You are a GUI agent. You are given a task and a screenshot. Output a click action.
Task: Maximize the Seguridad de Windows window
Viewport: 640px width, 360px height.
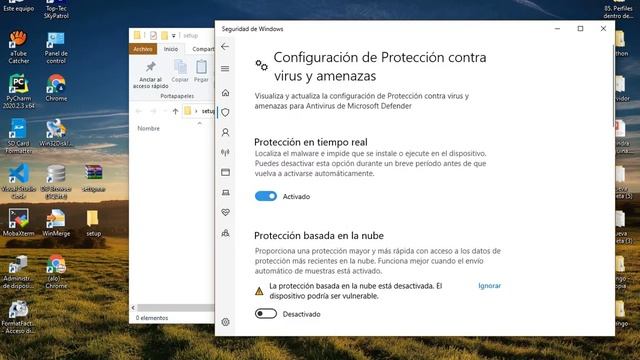pos(580,29)
